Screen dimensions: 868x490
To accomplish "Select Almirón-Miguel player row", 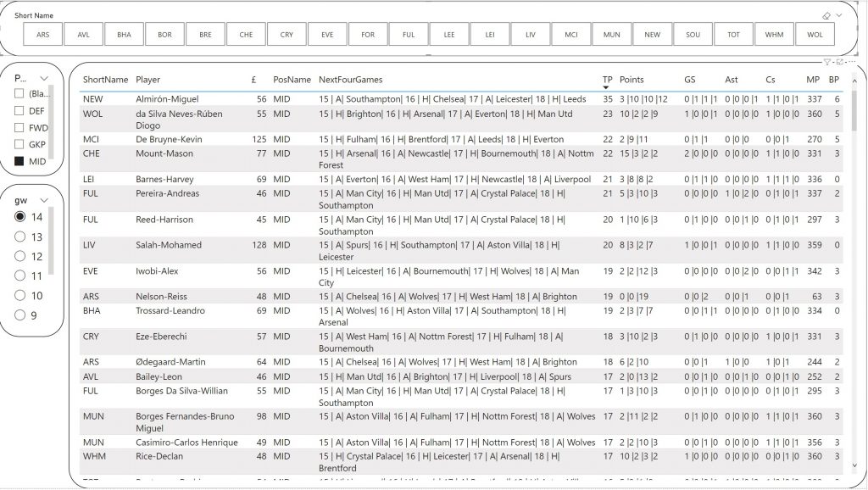I will point(461,99).
